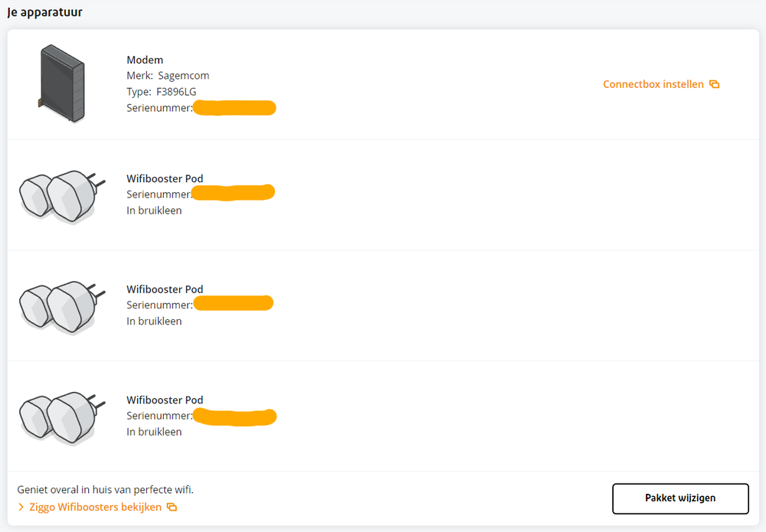Viewport: 766px width, 532px height.
Task: Click the last Wifibooster Pod image
Action: pos(59,417)
